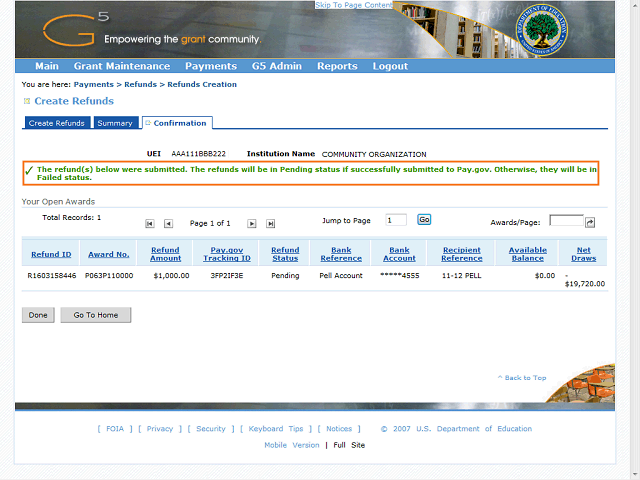Sort by Recipient Reference column header

click(462, 254)
